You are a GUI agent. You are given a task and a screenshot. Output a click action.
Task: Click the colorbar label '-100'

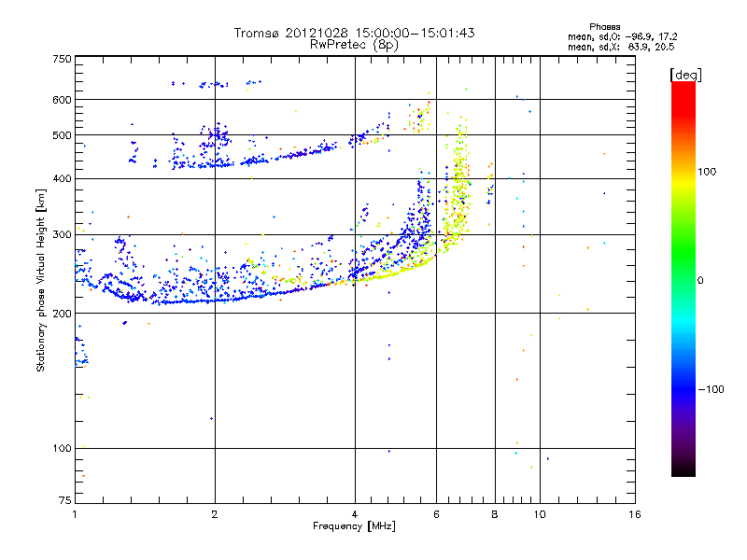pos(711,389)
